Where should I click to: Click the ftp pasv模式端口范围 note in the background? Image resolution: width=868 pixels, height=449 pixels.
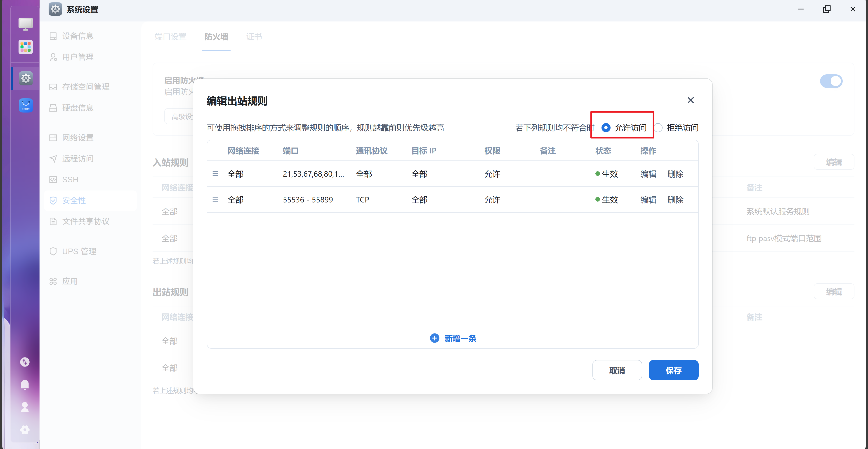[784, 238]
